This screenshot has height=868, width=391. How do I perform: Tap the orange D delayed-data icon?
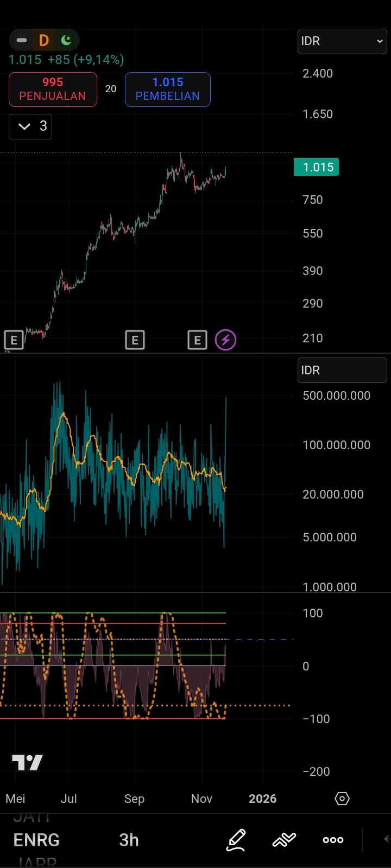click(44, 40)
